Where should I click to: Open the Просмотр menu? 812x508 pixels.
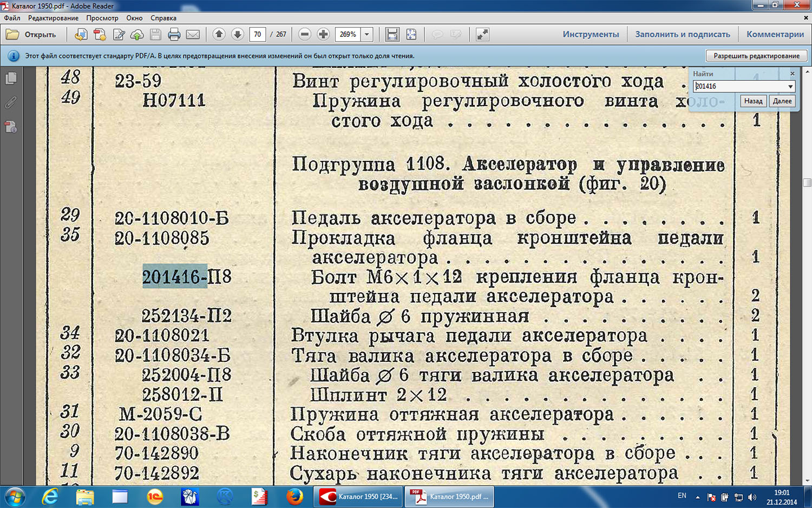coord(102,18)
